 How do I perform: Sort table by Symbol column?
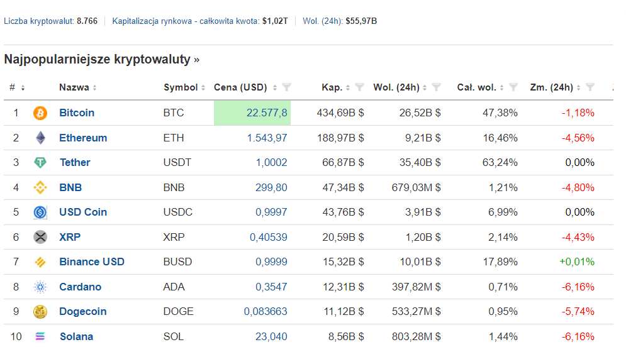(x=203, y=88)
